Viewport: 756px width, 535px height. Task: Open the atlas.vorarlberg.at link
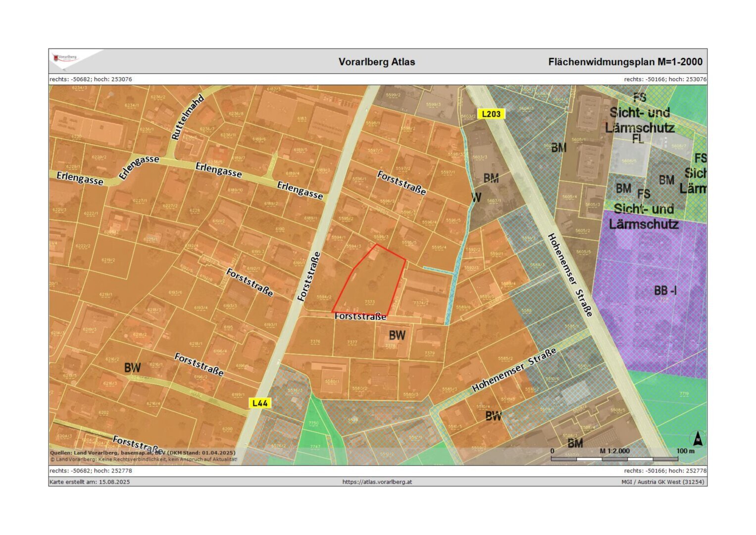(x=377, y=481)
